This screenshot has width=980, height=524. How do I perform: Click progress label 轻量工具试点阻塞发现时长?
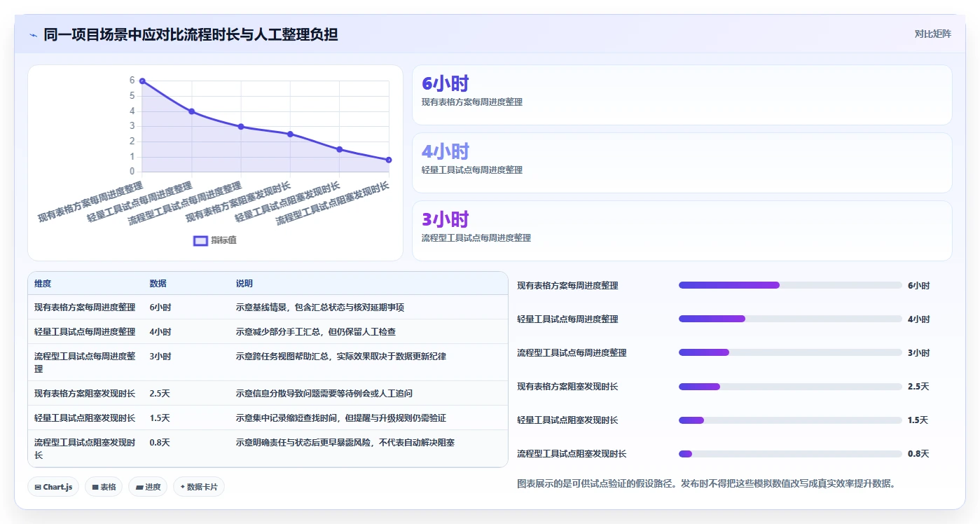567,420
